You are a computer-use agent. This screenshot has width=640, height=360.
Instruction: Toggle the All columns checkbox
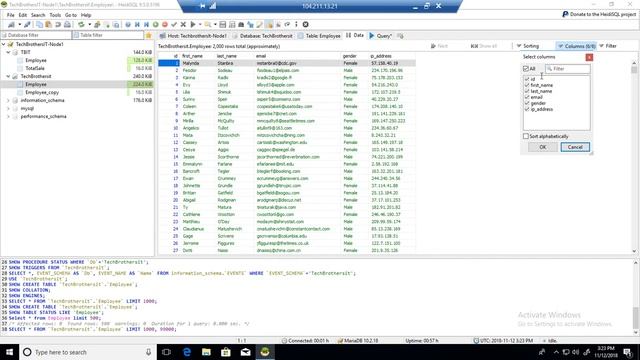(526, 69)
